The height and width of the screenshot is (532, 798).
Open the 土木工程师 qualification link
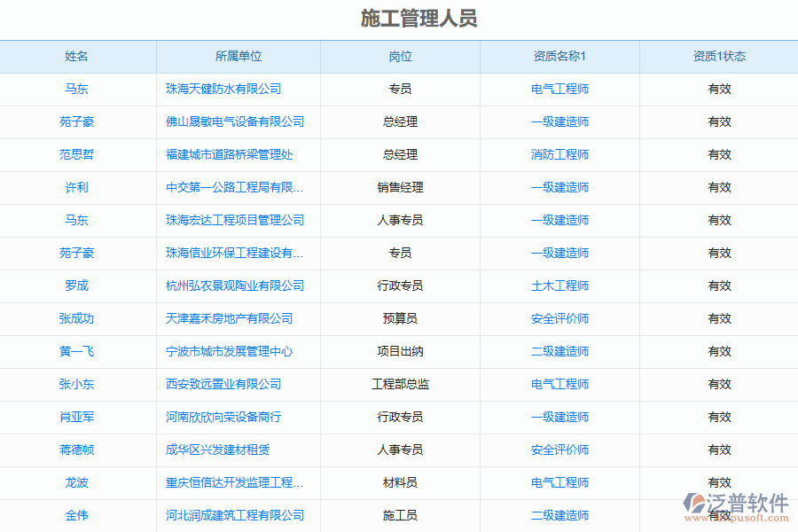tap(559, 286)
